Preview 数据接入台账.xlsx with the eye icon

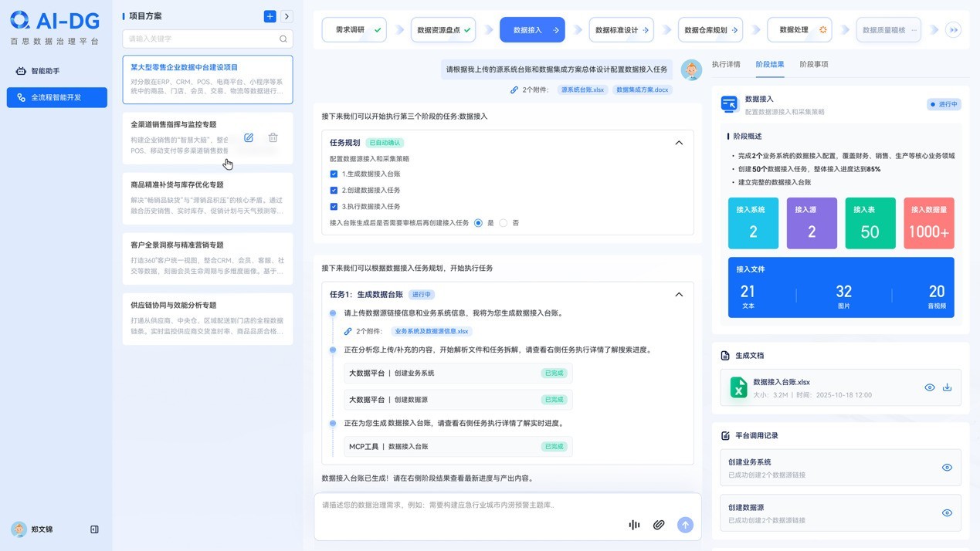coord(930,387)
